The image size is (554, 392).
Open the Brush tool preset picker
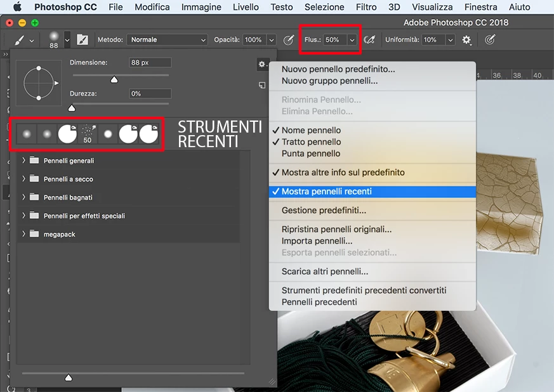coord(24,40)
